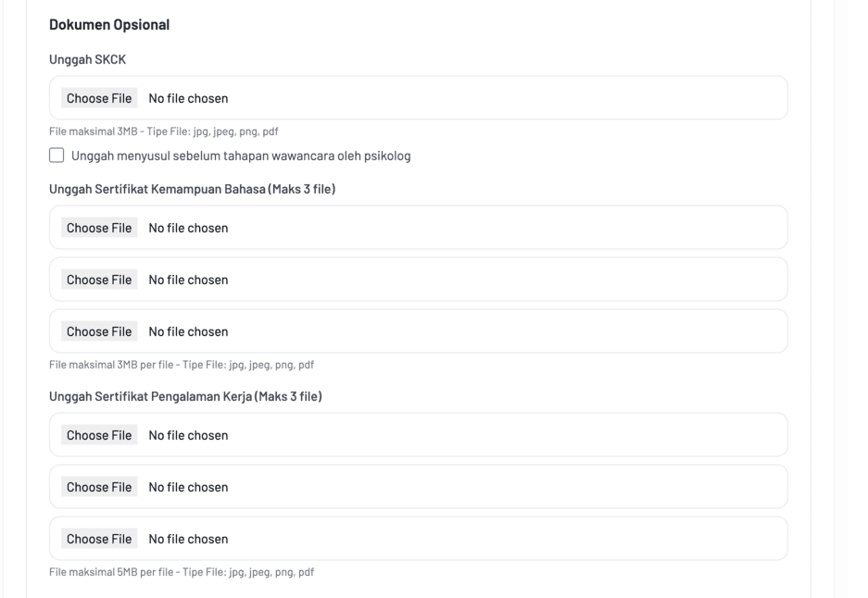Click 'Unggah Sertifikat Pengalaman Kerja' label

pyautogui.click(x=184, y=397)
